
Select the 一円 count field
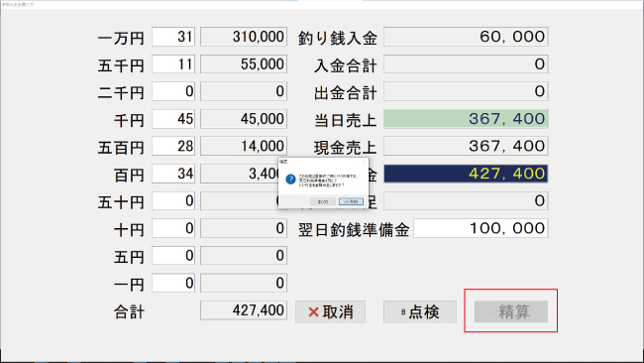point(173,283)
